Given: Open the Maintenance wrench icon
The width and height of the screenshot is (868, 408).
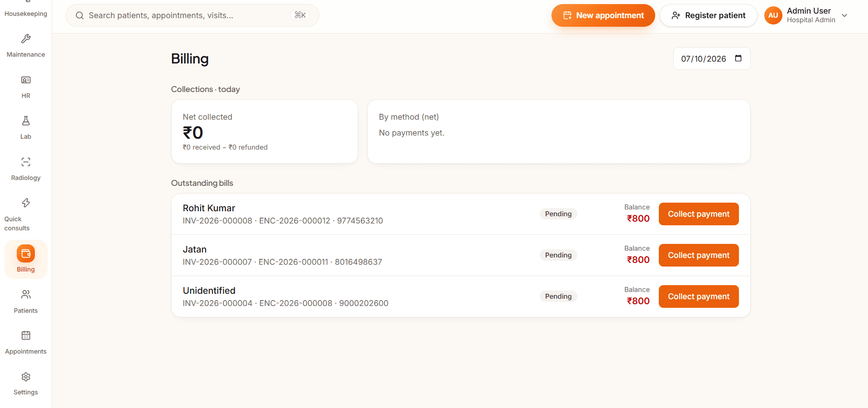Looking at the screenshot, I should tap(26, 39).
